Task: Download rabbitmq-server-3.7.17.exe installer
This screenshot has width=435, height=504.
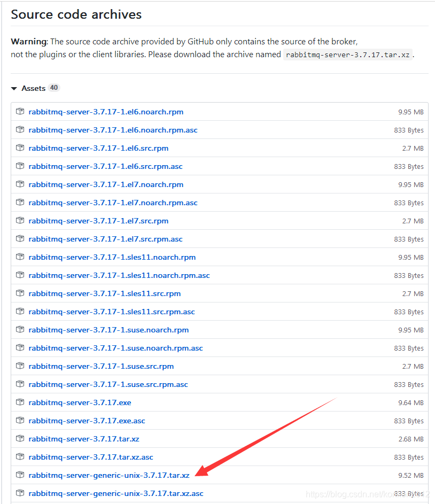Action: 80,402
